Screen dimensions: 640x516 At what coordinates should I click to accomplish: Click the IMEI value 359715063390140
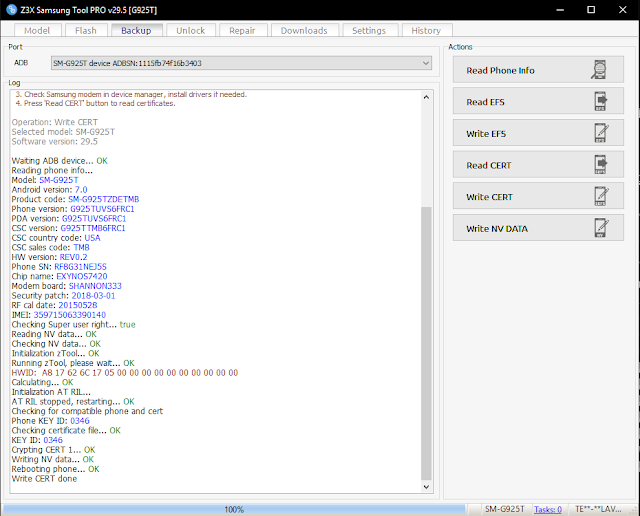(69, 315)
